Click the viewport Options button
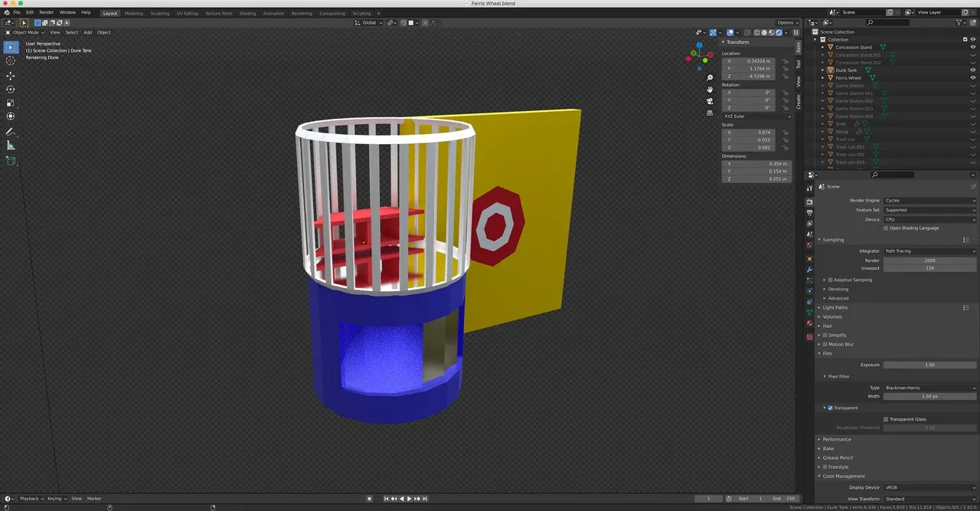Viewport: 980px width, 511px height. [x=787, y=23]
